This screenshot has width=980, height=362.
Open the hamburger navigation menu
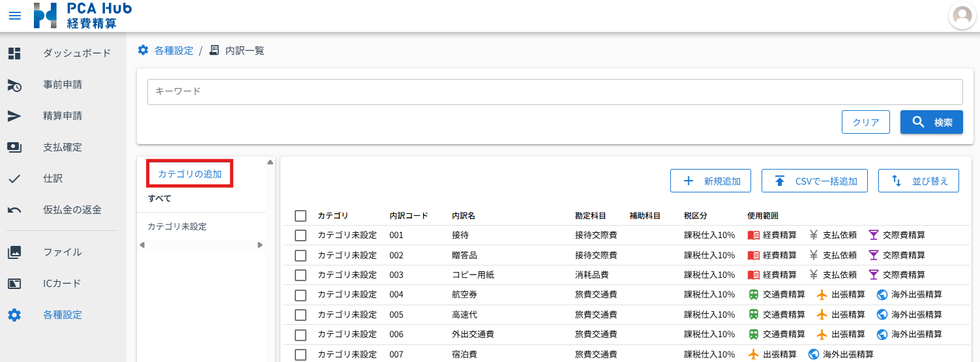[x=14, y=16]
